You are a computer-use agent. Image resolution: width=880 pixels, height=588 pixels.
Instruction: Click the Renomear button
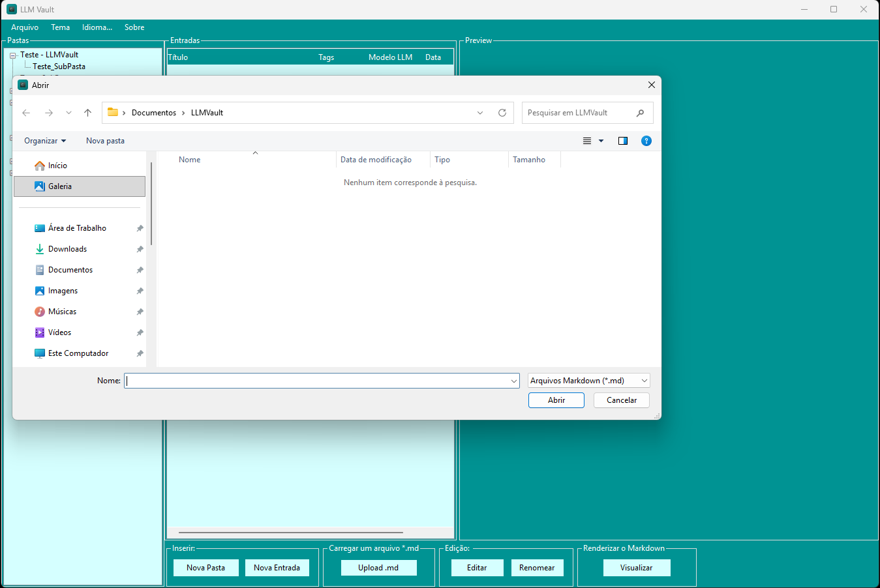pos(537,568)
